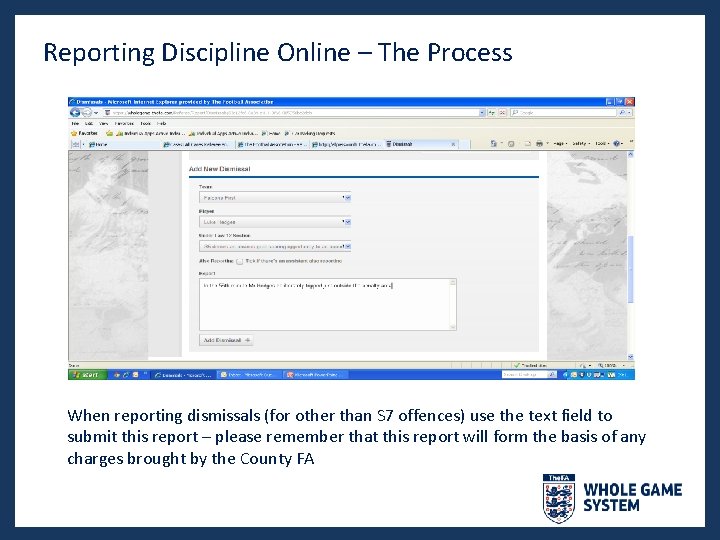Image resolution: width=720 pixels, height=540 pixels.
Task: Click the browser address bar URL
Action: [x=294, y=112]
